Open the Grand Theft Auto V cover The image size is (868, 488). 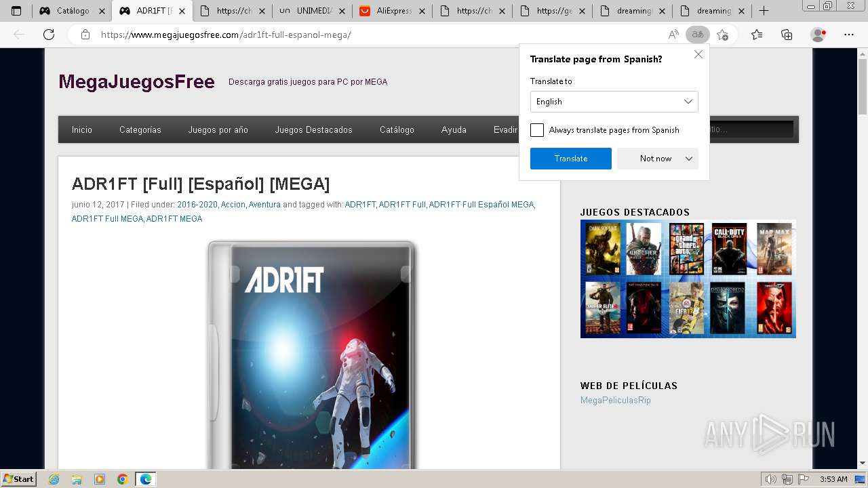pyautogui.click(x=687, y=249)
